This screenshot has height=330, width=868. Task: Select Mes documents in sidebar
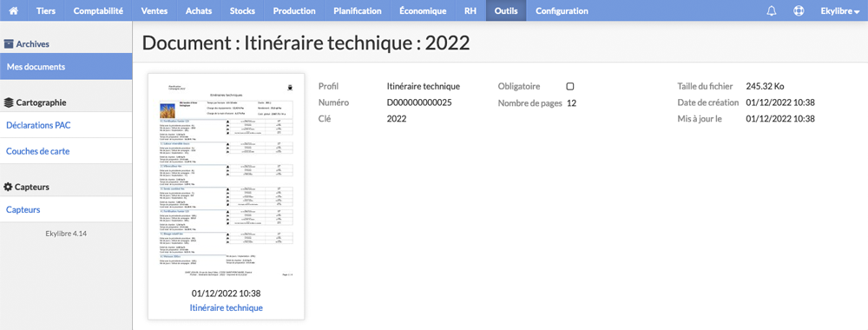(x=66, y=67)
